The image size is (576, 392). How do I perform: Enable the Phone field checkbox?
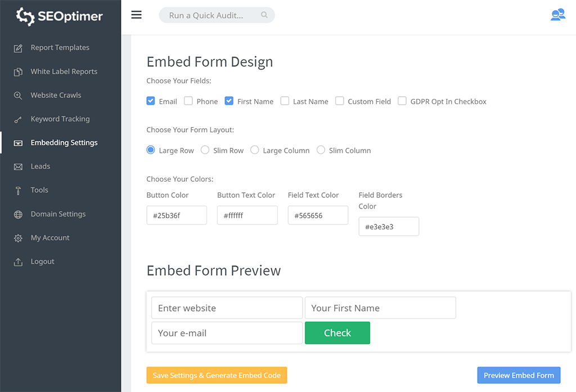(188, 101)
